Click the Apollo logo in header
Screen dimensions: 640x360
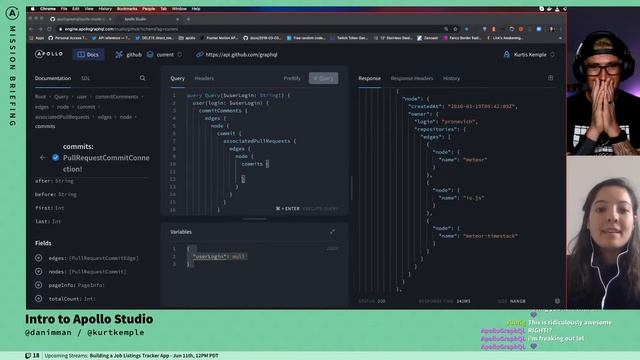click(x=49, y=54)
